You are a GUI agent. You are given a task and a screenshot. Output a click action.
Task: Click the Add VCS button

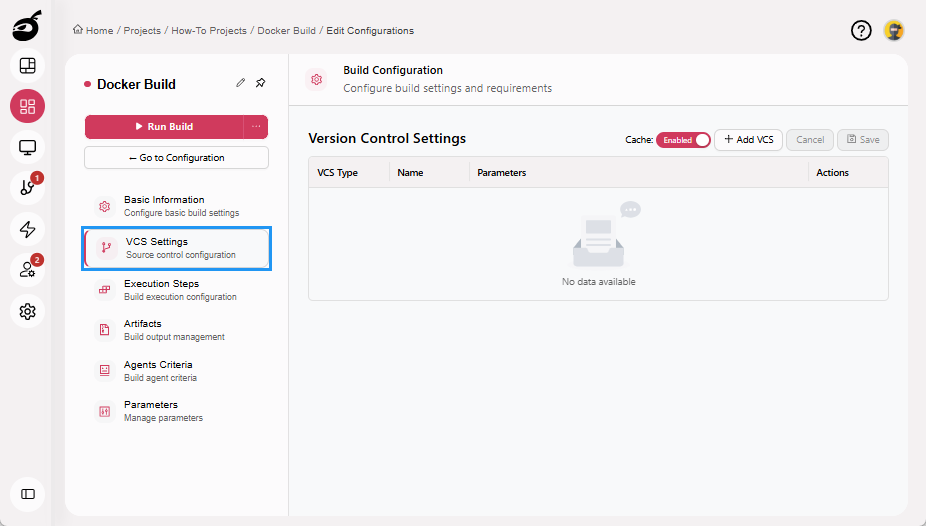pyautogui.click(x=748, y=140)
